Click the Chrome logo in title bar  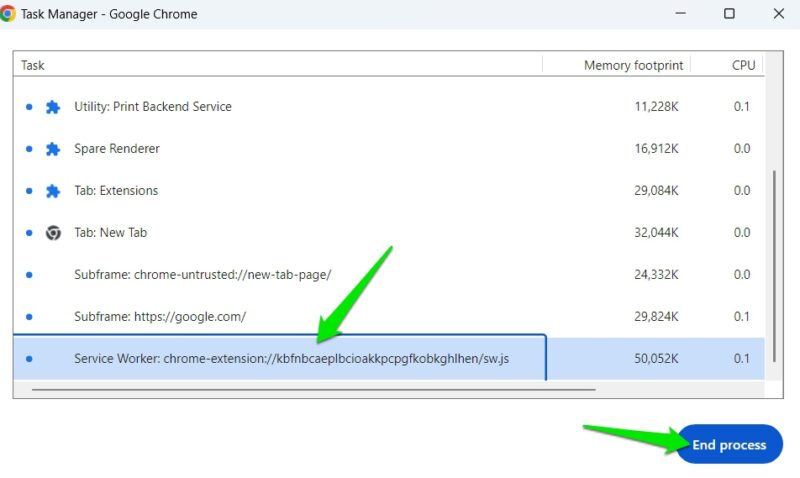pos(7,14)
